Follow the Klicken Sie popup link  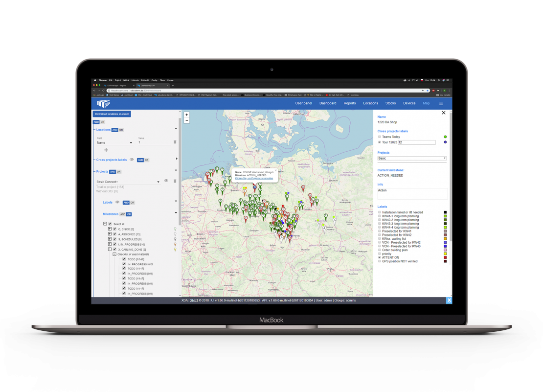(254, 178)
